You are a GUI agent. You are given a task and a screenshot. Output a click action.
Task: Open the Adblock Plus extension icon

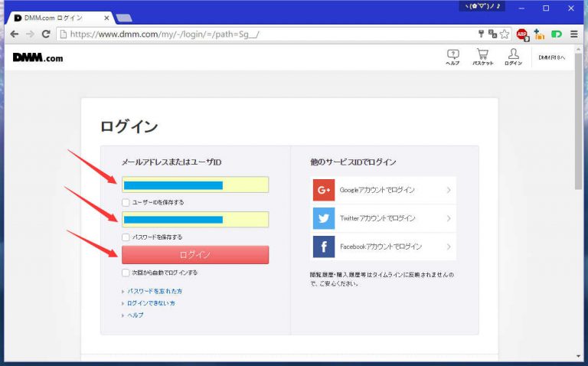click(x=522, y=34)
